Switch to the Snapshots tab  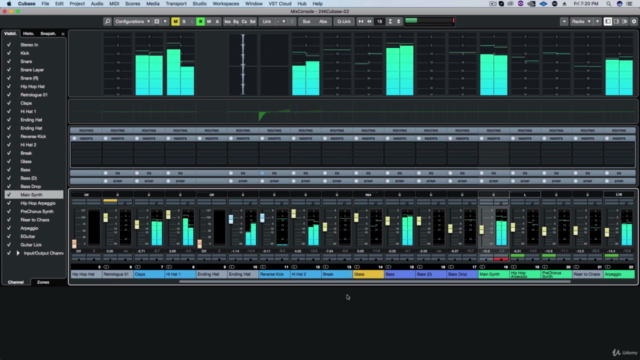tap(48, 33)
